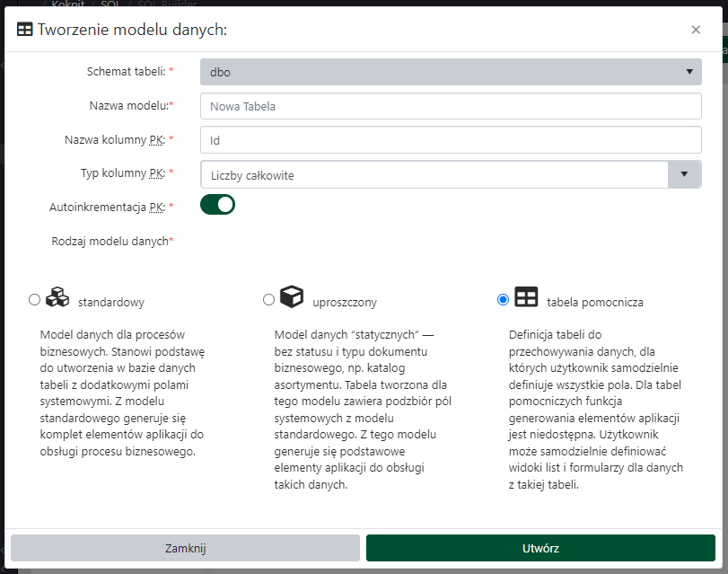Click the Nazwa kolumny PK Id field

click(451, 140)
